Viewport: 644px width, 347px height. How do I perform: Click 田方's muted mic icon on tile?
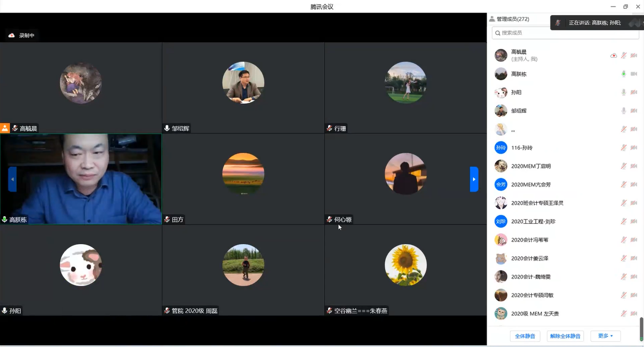[167, 220]
